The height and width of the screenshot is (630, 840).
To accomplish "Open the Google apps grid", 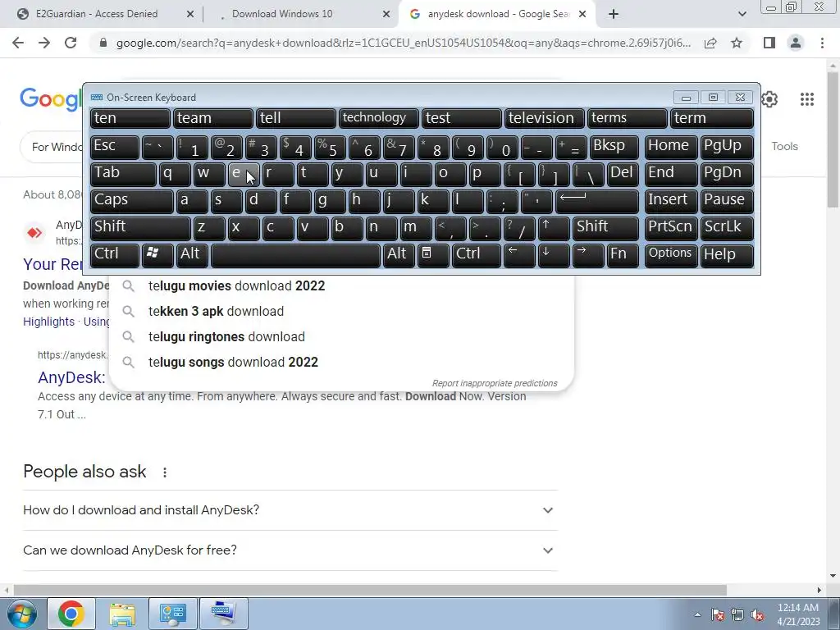I will [x=807, y=99].
